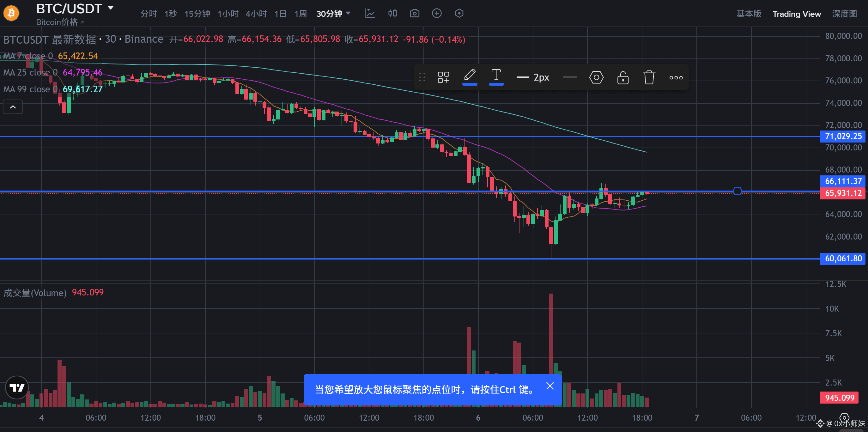
Task: Open the Bitcoin价格 link
Action: [x=60, y=22]
